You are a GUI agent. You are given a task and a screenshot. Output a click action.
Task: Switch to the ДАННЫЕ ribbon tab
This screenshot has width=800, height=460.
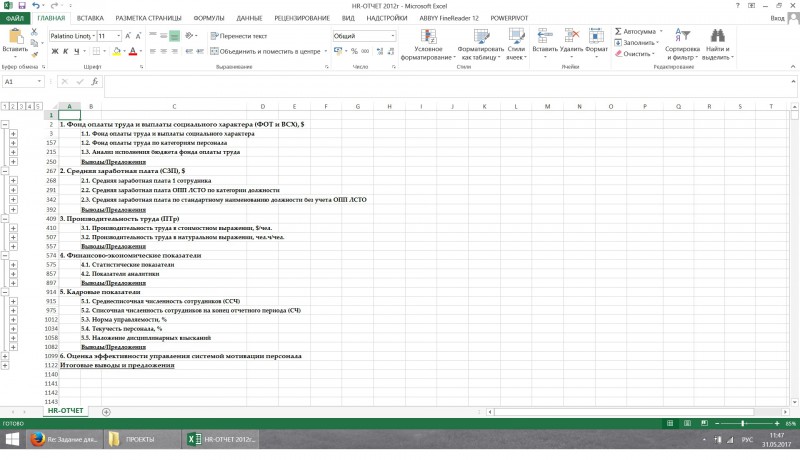pos(249,18)
